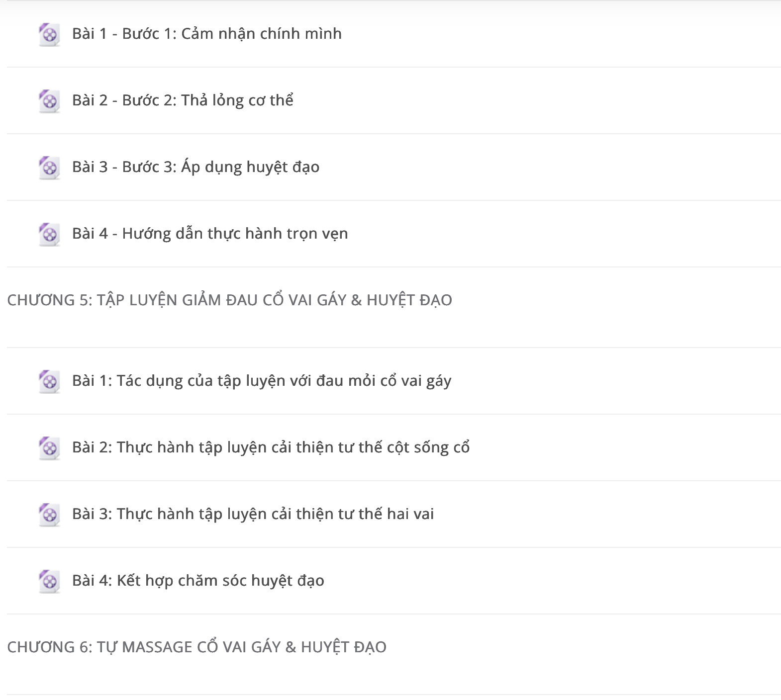The image size is (781, 700).
Task: Open Bài 4: Kết hợp chăm sóc huyệt đạo
Action: (x=198, y=581)
